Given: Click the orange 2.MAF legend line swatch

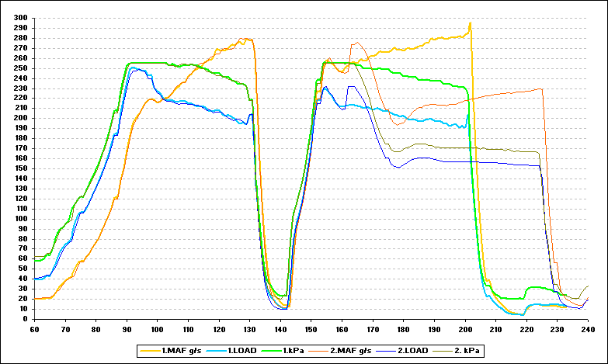Looking at the screenshot, I should point(319,351).
